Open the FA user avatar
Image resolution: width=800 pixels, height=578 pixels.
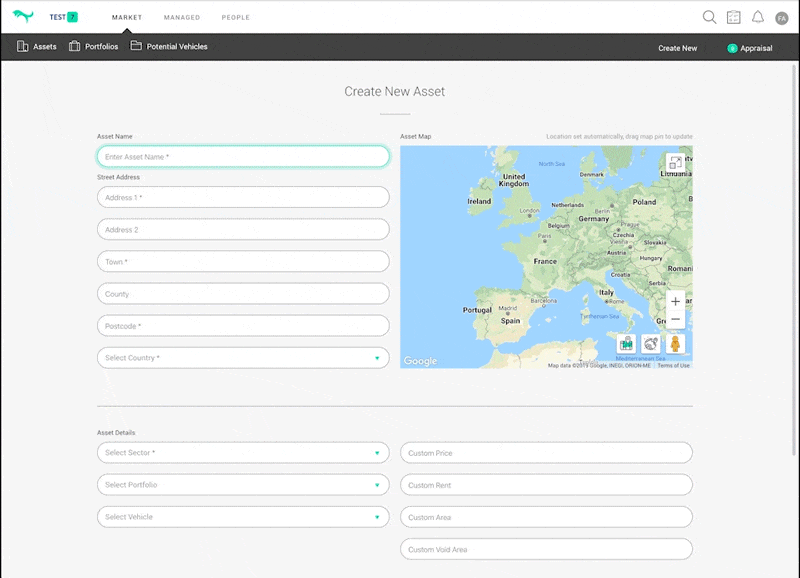[x=782, y=18]
